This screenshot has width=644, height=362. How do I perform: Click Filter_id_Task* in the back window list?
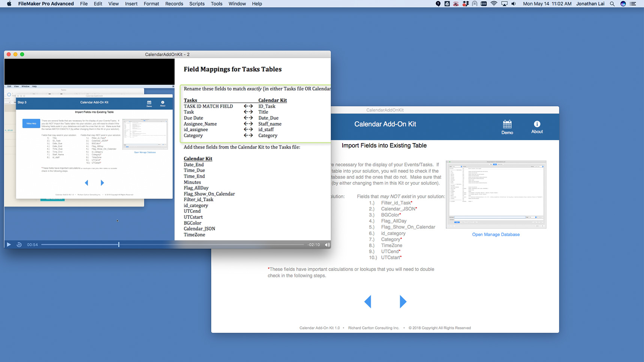click(x=397, y=203)
